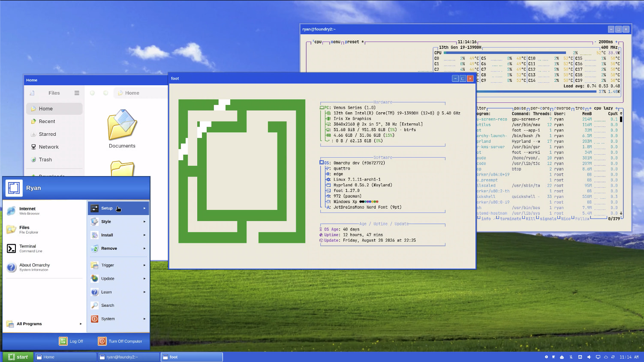Click the wired network tray icon
This screenshot has width=644, height=362.
point(580,357)
